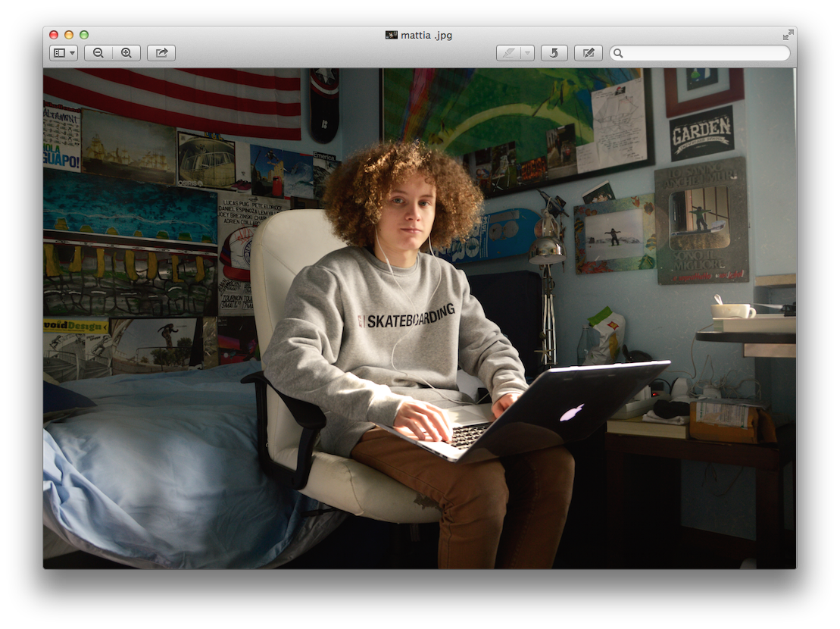Image resolution: width=840 pixels, height=629 pixels.
Task: Zoom out of the image
Action: pyautogui.click(x=98, y=53)
